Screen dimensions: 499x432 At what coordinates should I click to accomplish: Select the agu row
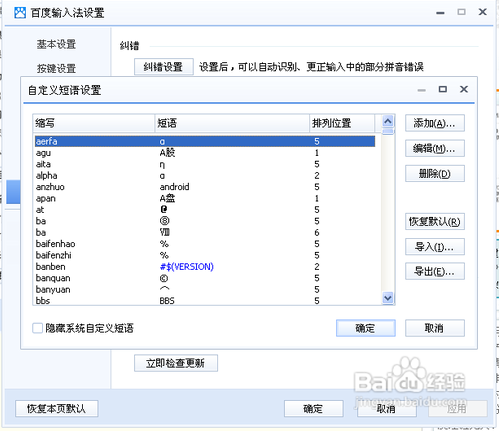point(205,153)
